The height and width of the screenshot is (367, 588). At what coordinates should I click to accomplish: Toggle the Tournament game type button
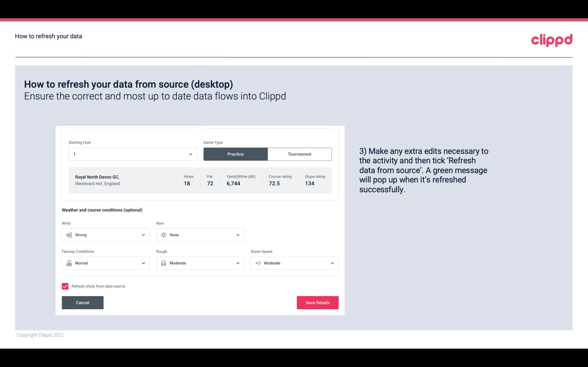[299, 154]
